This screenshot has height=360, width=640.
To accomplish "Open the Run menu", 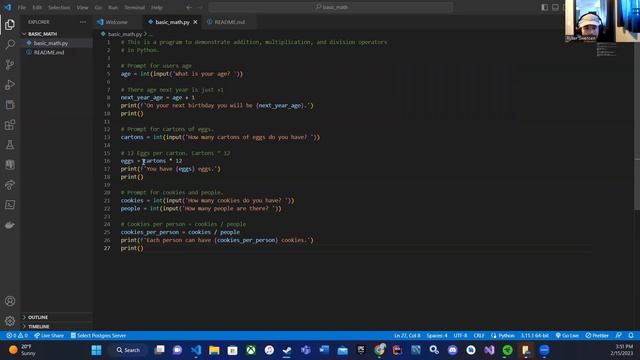I will click(x=113, y=7).
